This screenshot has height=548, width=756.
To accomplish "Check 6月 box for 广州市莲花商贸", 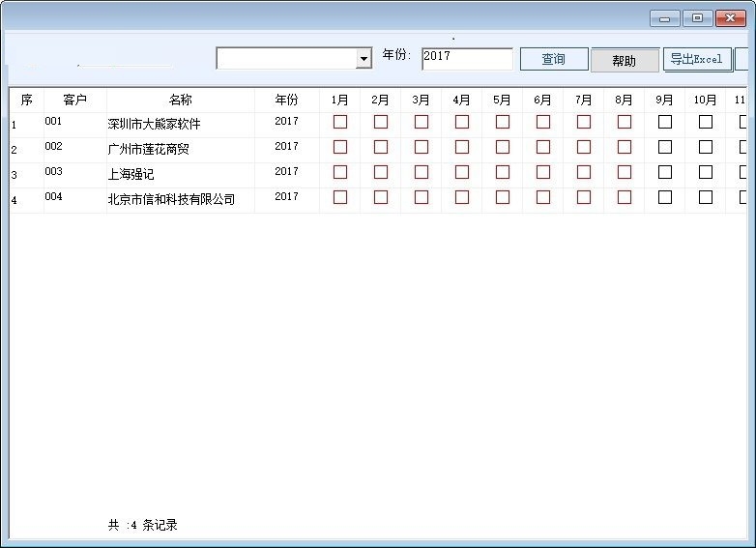I will coord(543,147).
